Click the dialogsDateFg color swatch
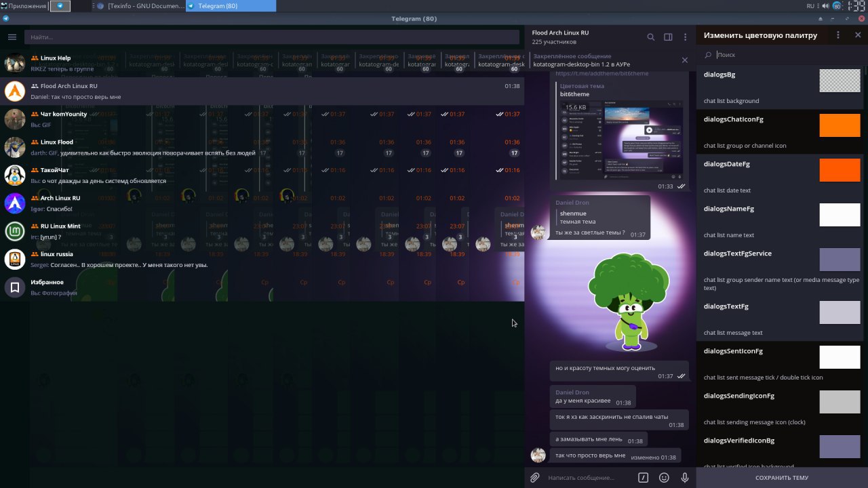868x488 pixels. [840, 170]
